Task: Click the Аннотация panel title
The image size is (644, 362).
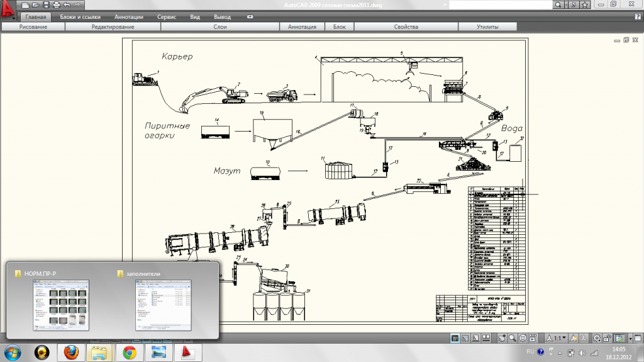Action: 302,26
